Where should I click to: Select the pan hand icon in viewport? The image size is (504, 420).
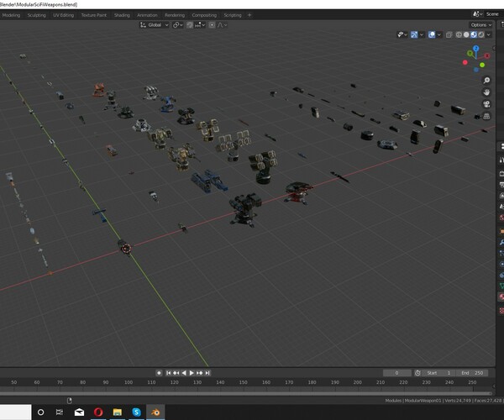click(x=486, y=91)
